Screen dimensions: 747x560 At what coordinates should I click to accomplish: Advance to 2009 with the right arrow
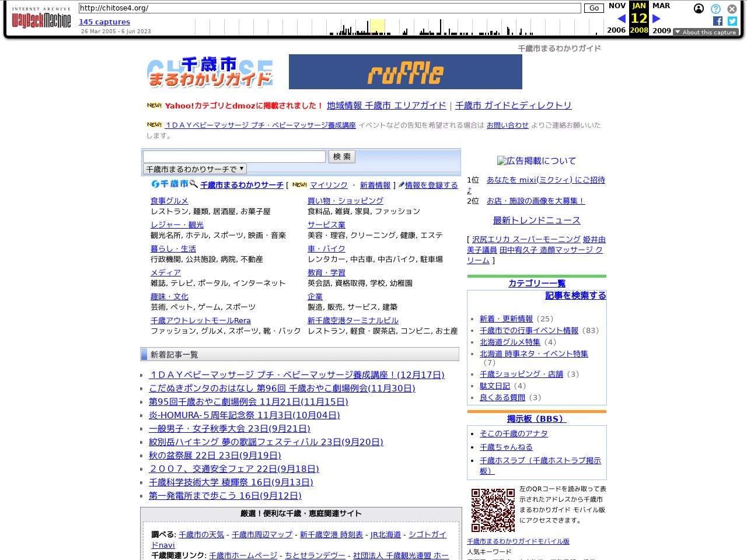tap(655, 18)
